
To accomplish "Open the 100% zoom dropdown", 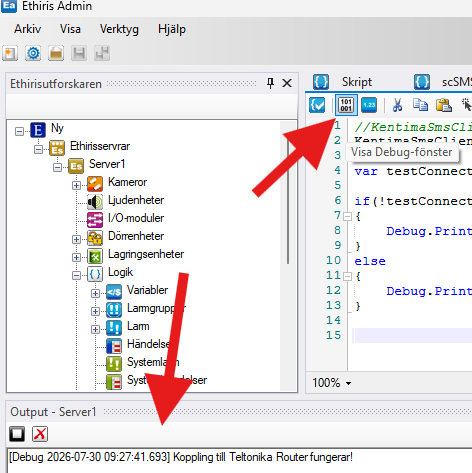I will click(348, 383).
